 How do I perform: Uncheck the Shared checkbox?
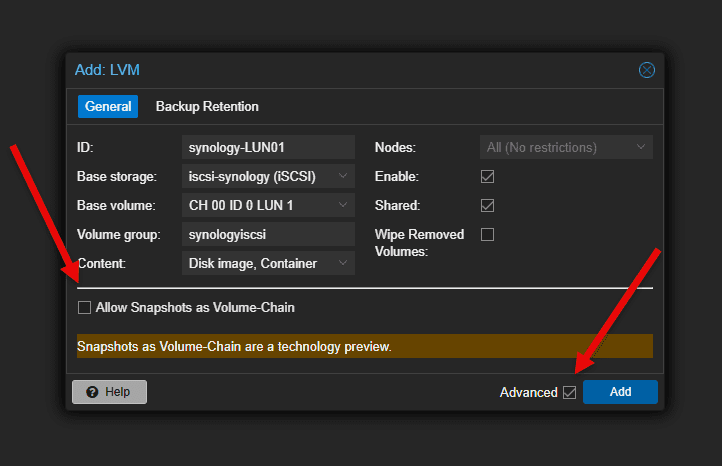pyautogui.click(x=487, y=205)
